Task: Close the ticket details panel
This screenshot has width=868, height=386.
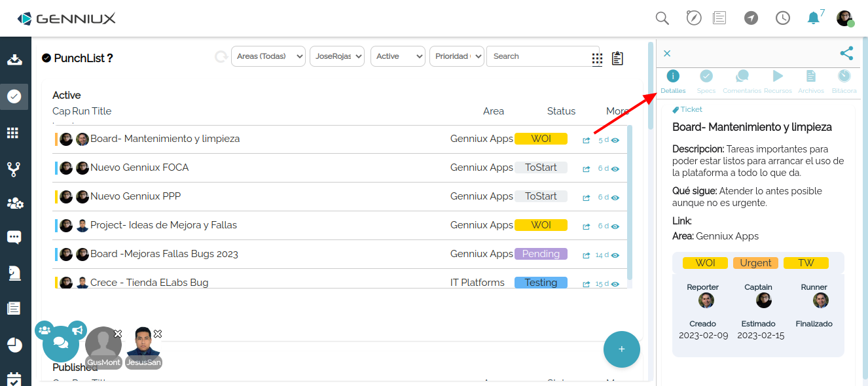Action: [x=667, y=54]
